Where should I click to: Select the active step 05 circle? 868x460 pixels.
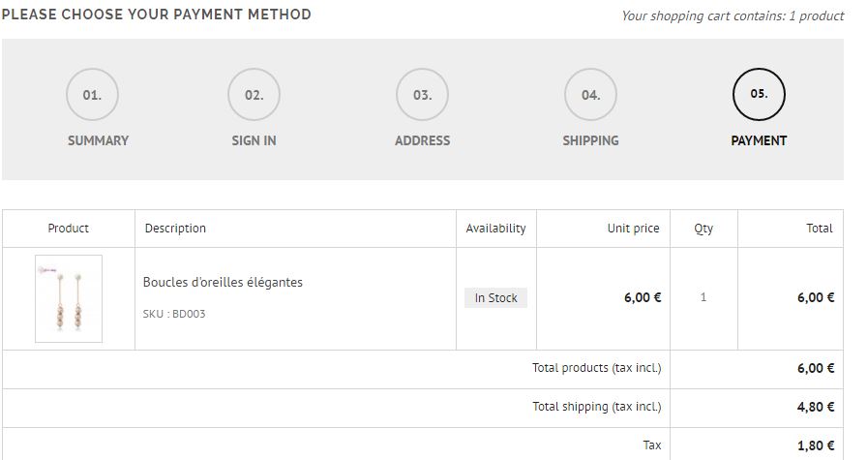[x=759, y=94]
